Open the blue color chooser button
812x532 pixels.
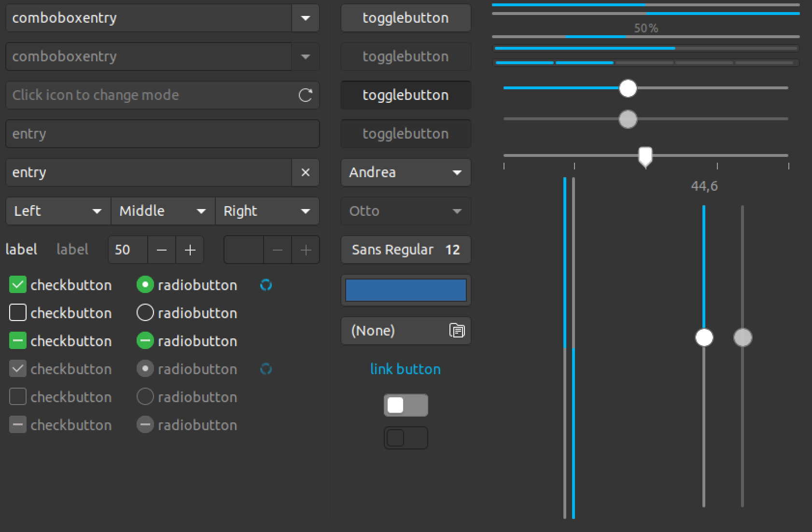pyautogui.click(x=406, y=290)
